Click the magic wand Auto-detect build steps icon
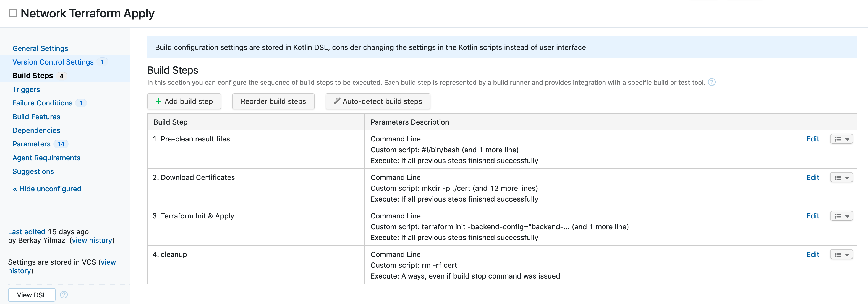Image resolution: width=868 pixels, height=304 pixels. pyautogui.click(x=337, y=101)
